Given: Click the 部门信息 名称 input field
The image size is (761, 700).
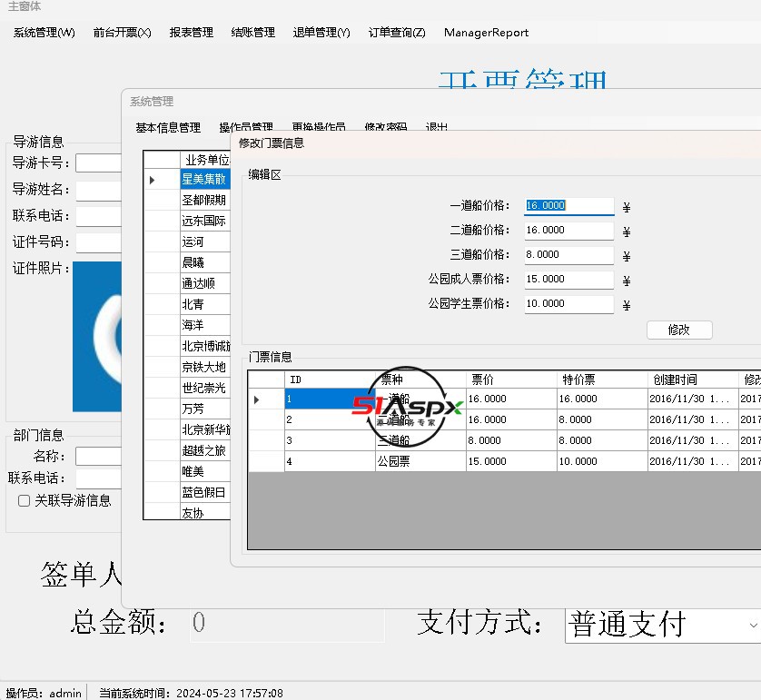Looking at the screenshot, I should (98, 457).
